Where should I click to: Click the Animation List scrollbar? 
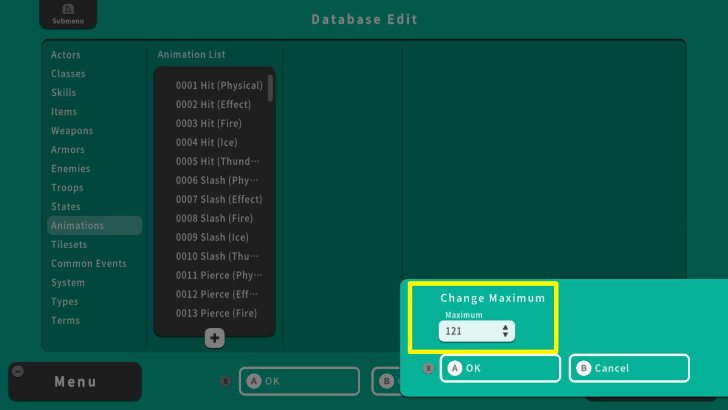click(x=270, y=88)
